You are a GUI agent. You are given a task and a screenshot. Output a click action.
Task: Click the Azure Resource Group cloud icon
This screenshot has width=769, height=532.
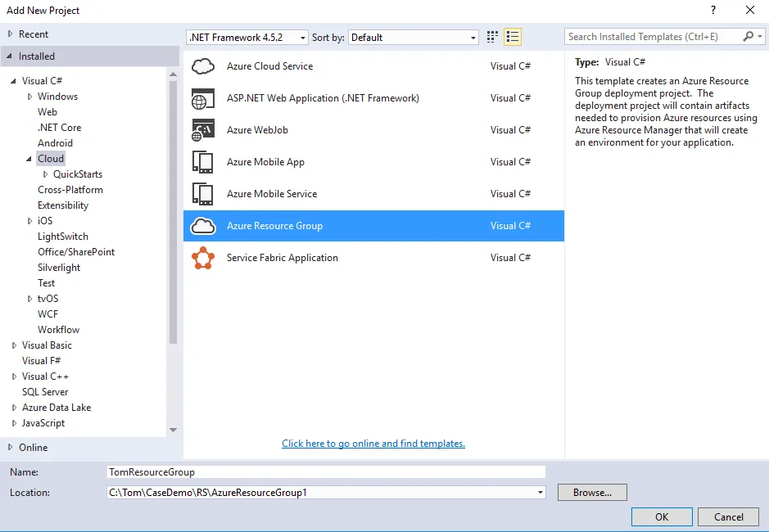point(203,226)
